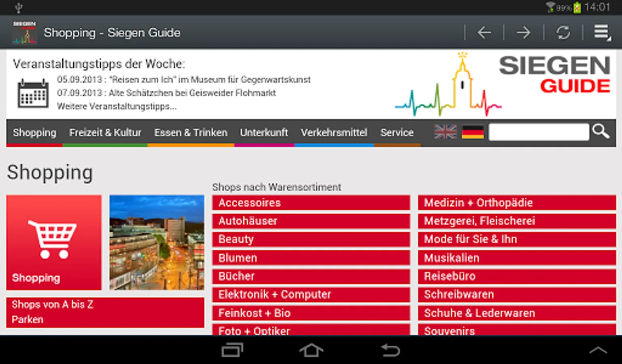
Task: Open the Parken link
Action: 28,320
